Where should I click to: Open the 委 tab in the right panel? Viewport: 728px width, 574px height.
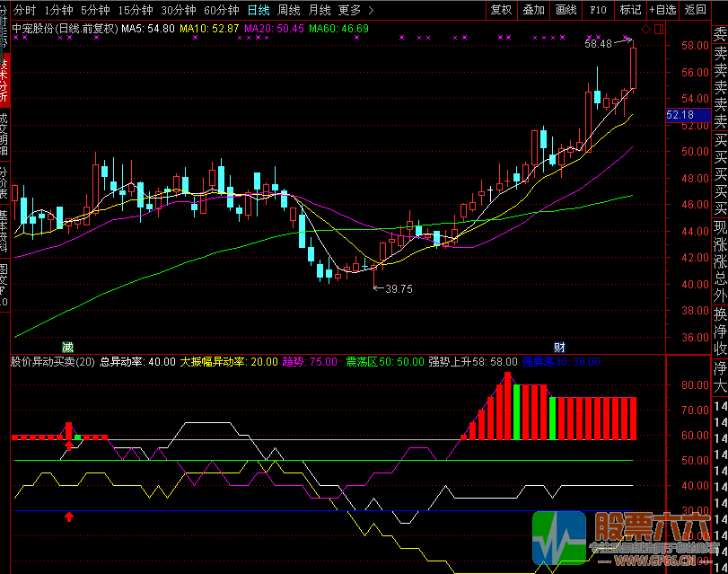point(720,34)
